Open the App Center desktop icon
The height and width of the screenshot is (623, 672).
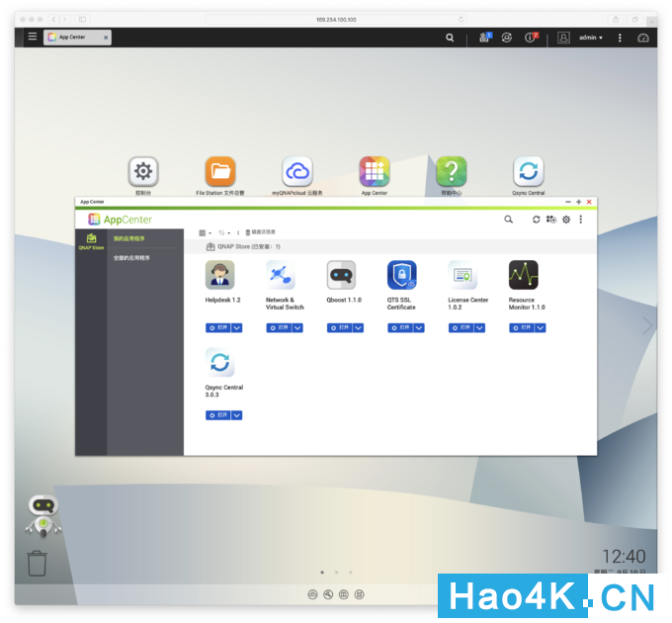coord(375,171)
